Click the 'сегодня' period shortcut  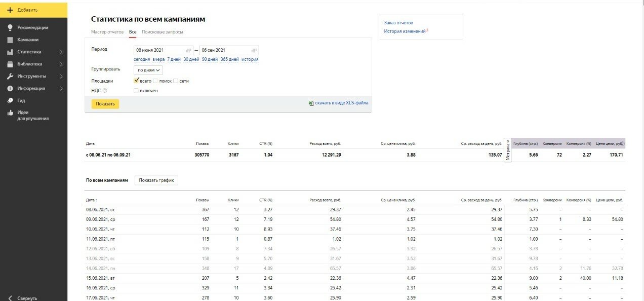142,59
